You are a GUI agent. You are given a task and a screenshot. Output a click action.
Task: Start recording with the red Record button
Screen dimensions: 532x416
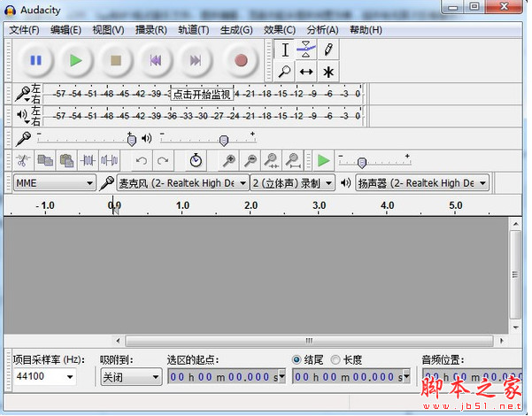[242, 60]
